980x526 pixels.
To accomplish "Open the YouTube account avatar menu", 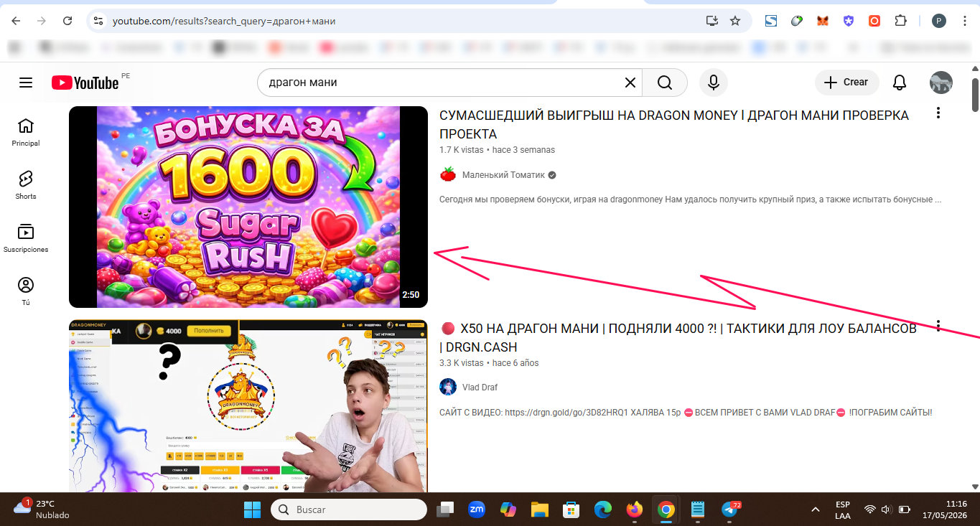I will pos(941,83).
